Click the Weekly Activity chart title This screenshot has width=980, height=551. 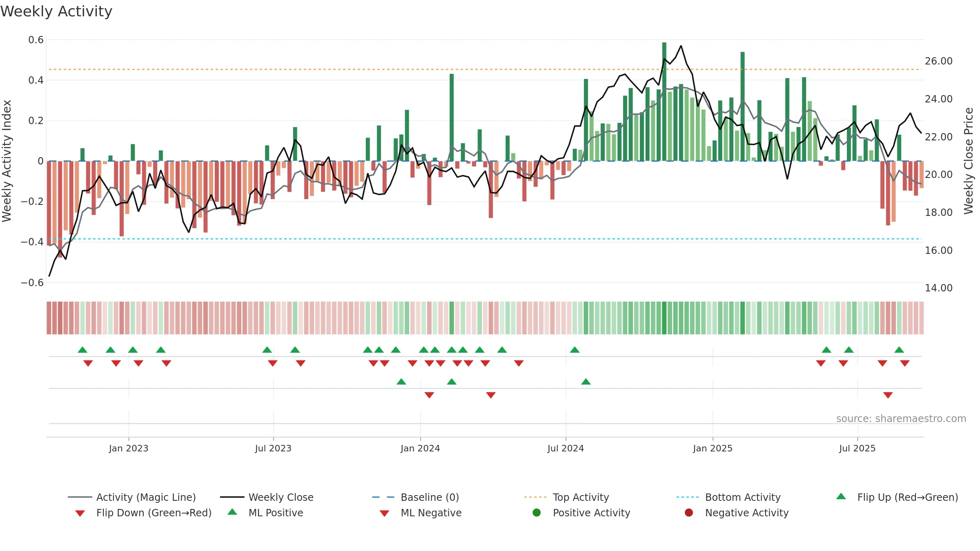(56, 11)
